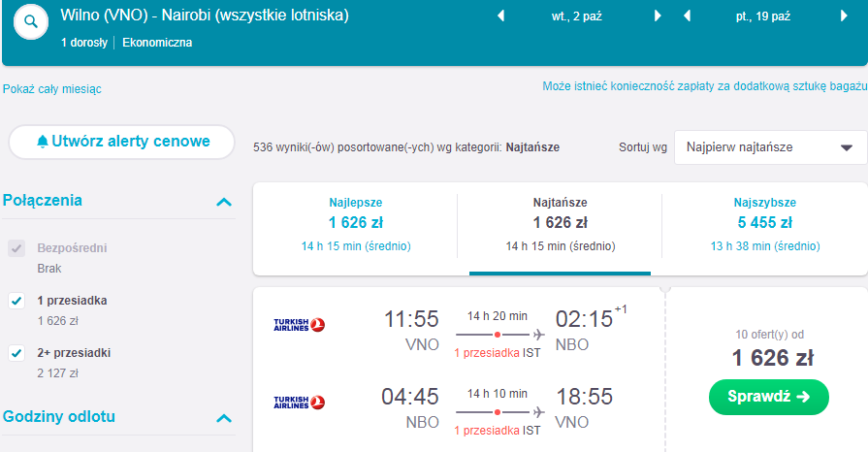The width and height of the screenshot is (868, 452).
Task: Go to next departure date after wt., 2 paź
Action: coord(658,16)
